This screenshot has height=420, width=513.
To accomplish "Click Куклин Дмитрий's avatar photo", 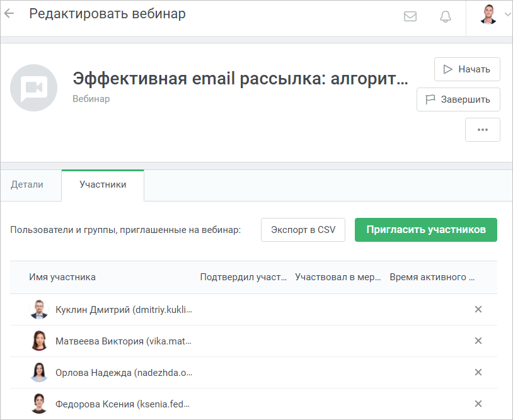I will 39,309.
